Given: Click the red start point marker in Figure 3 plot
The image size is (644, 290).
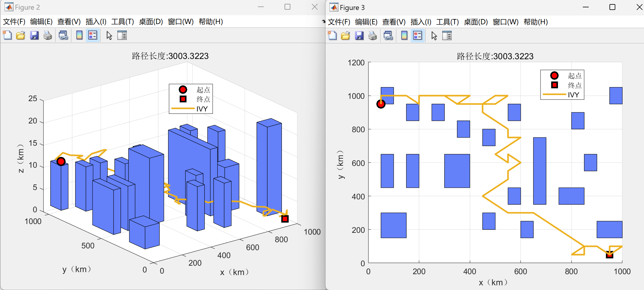Looking at the screenshot, I should (381, 104).
